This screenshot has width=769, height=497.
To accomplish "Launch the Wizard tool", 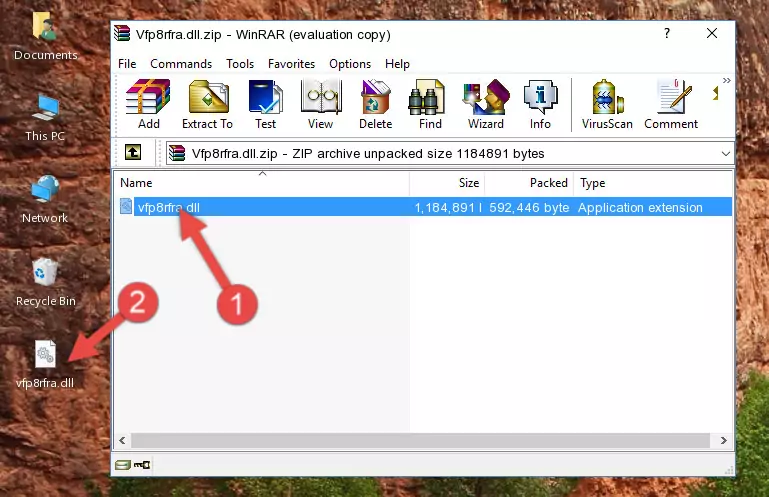I will pos(486,105).
